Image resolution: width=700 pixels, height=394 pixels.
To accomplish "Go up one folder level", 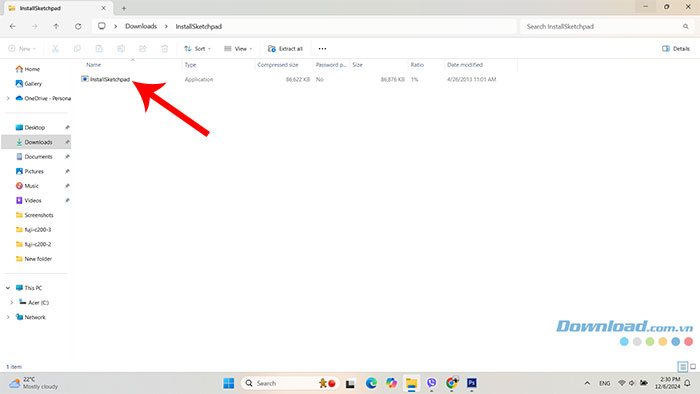I will 56,26.
